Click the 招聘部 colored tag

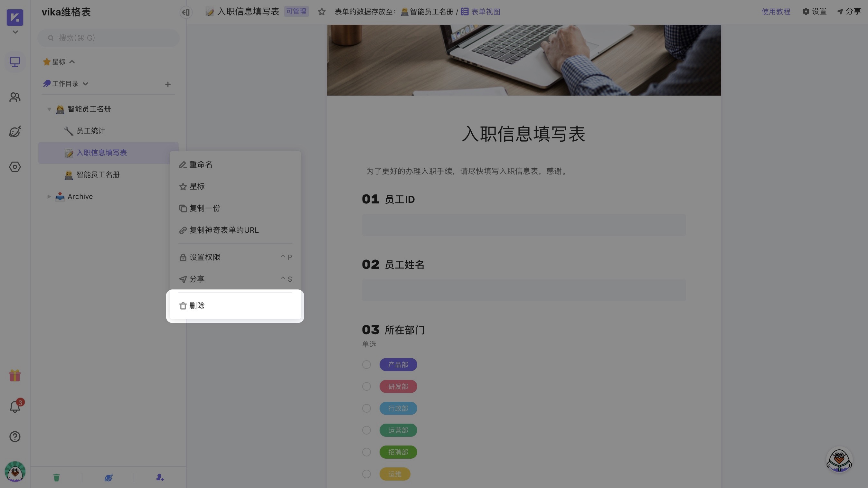click(x=398, y=452)
